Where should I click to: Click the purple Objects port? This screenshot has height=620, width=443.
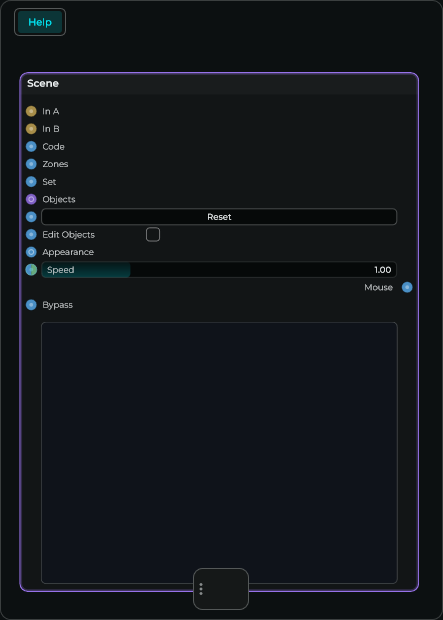pos(31,199)
